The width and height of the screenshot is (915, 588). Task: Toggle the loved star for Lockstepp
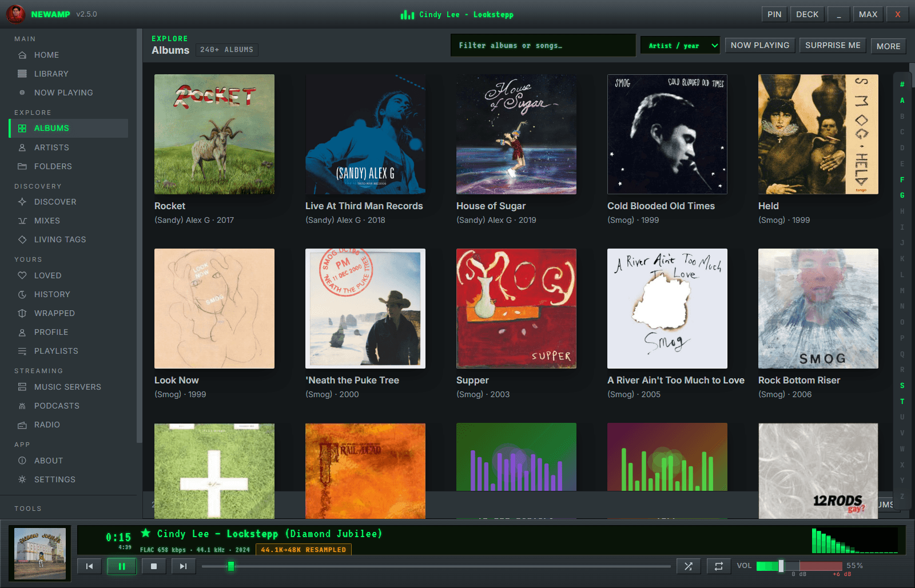[x=146, y=533]
